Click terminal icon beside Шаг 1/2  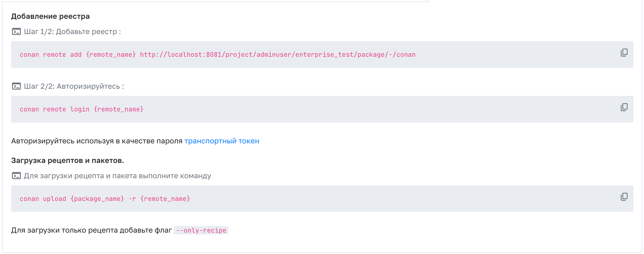(x=16, y=32)
